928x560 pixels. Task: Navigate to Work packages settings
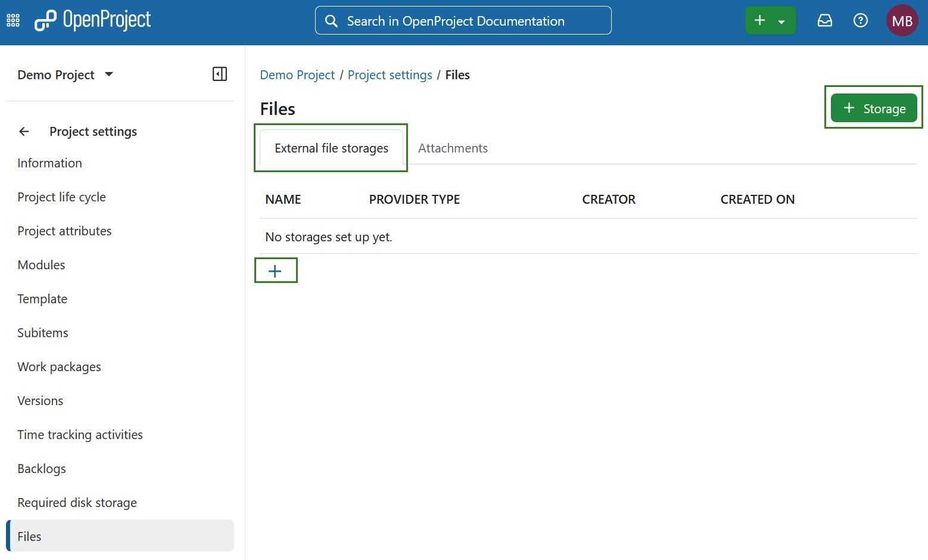[x=59, y=366]
